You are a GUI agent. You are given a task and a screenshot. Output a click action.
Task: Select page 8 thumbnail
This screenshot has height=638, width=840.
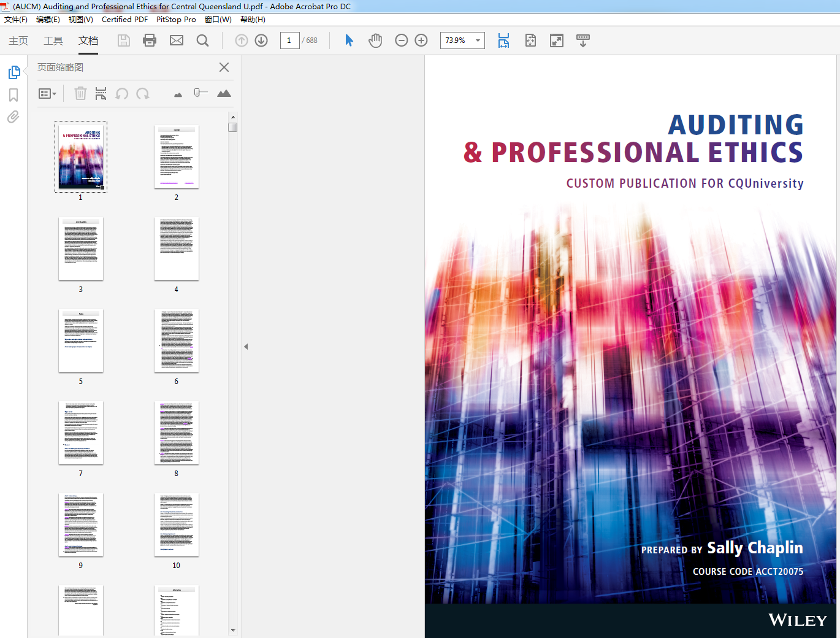177,433
